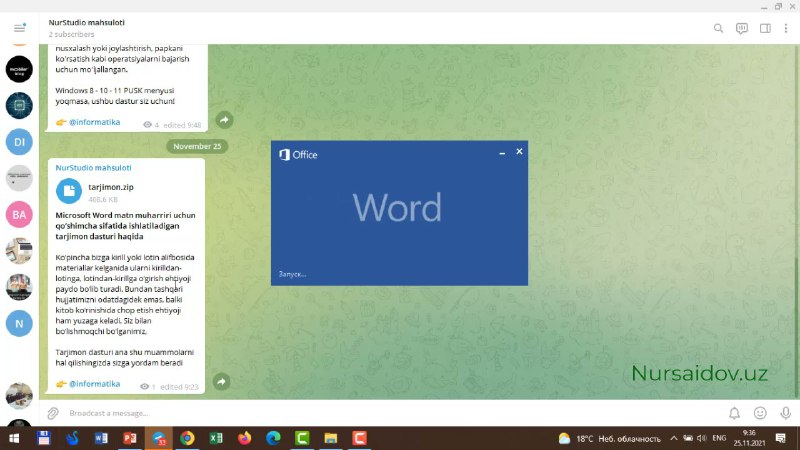This screenshot has height=450, width=800.
Task: Toggle silent broadcast bell icon
Action: 734,413
